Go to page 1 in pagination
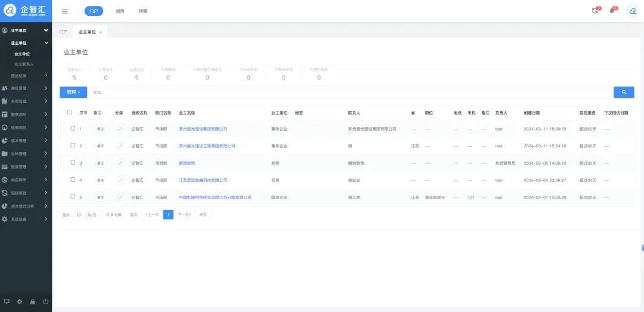The image size is (644, 312). pyautogui.click(x=168, y=215)
